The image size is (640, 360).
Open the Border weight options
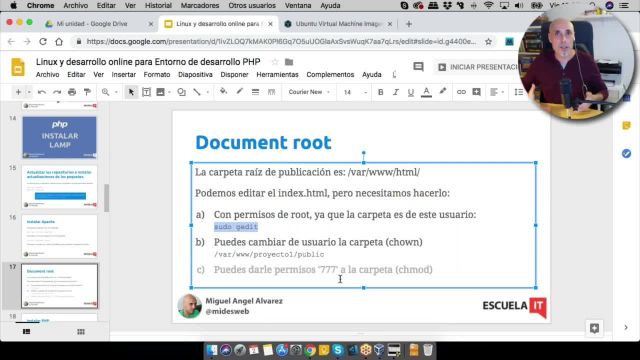click(x=256, y=92)
